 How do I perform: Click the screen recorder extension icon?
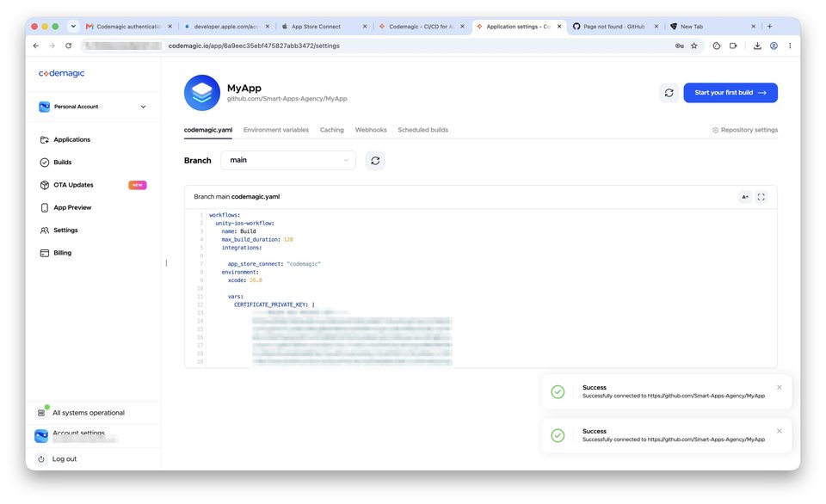733,46
